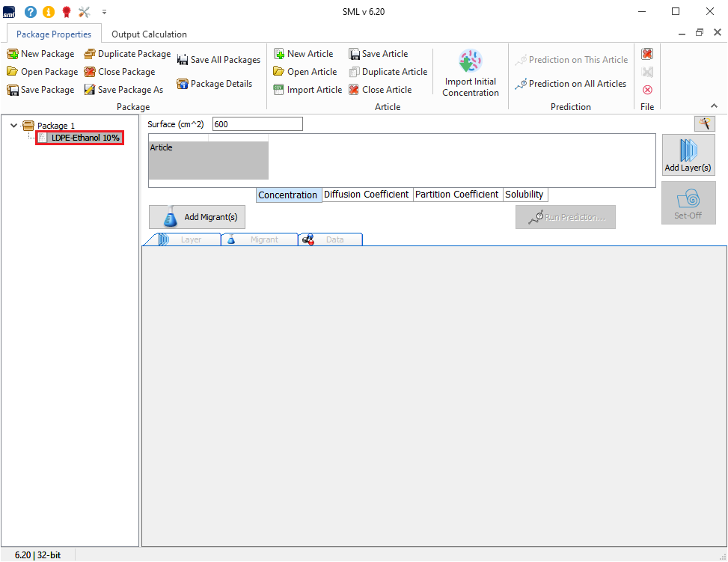Click the Duplicate Package icon
The width and height of the screenshot is (728, 562).
90,54
